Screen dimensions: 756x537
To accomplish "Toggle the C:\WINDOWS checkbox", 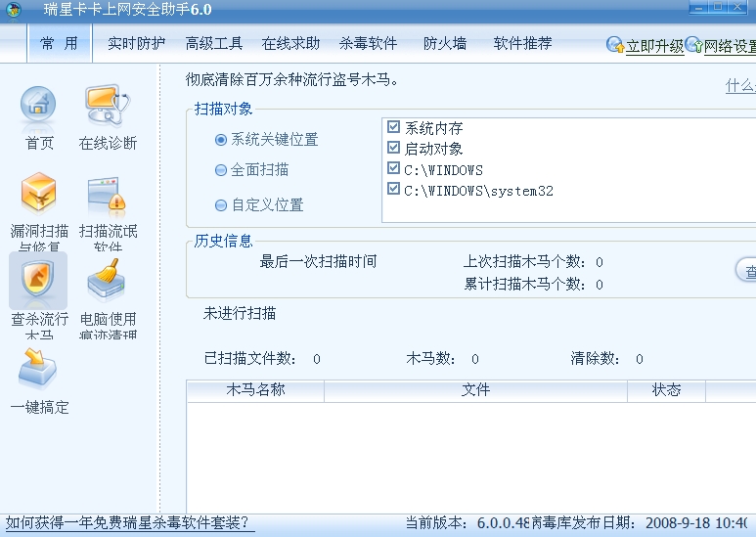I will coord(393,168).
